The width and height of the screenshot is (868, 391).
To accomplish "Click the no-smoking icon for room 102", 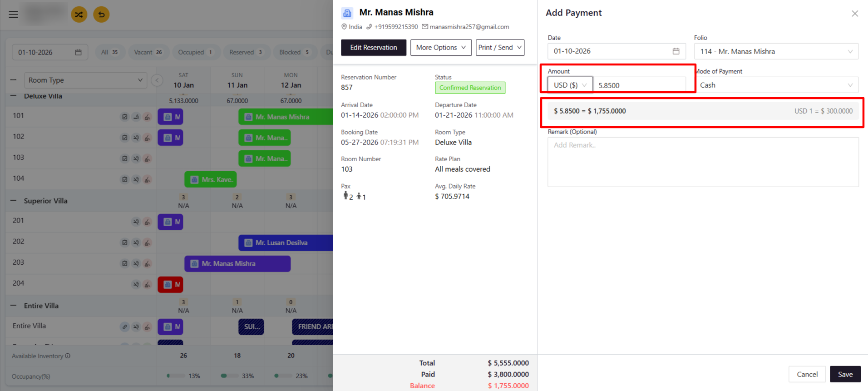I will point(136,138).
